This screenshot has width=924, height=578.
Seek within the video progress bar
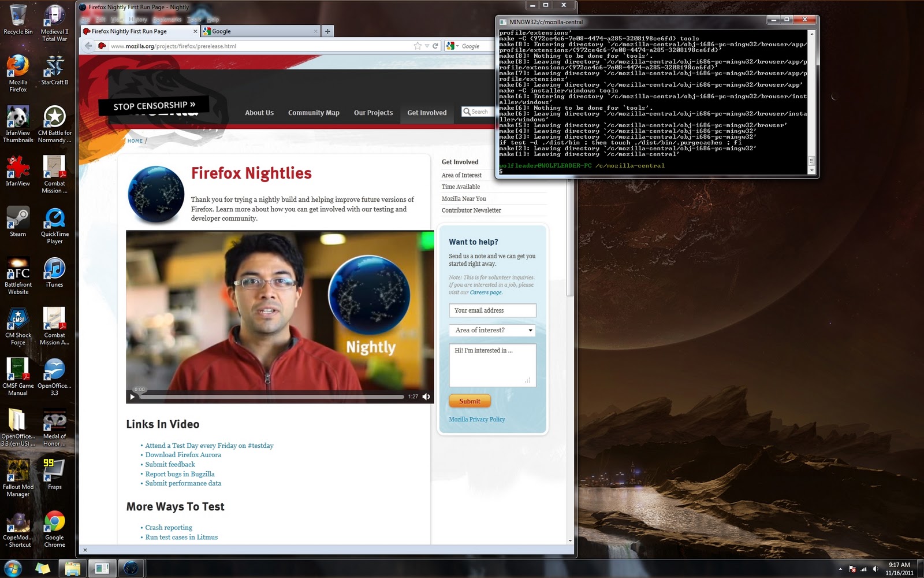click(x=272, y=397)
